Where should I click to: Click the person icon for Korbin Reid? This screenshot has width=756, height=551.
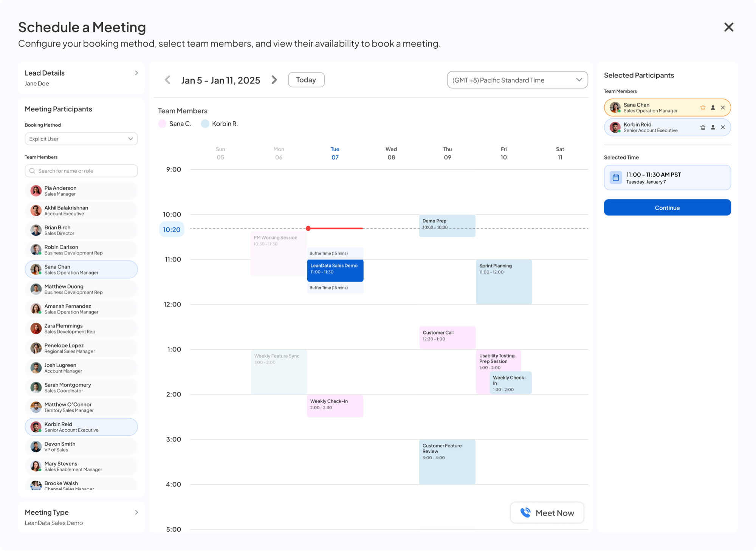coord(713,127)
